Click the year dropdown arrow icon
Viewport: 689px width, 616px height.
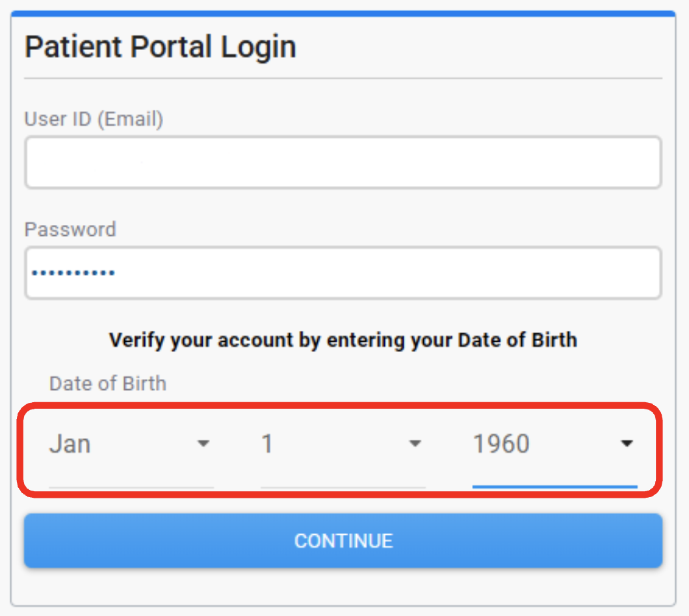(x=627, y=443)
